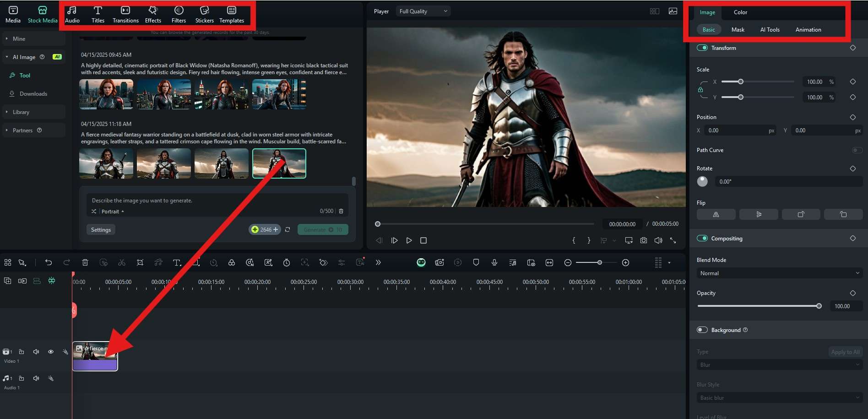The height and width of the screenshot is (419, 868).
Task: Open the Media tab
Action: pyautogui.click(x=13, y=15)
